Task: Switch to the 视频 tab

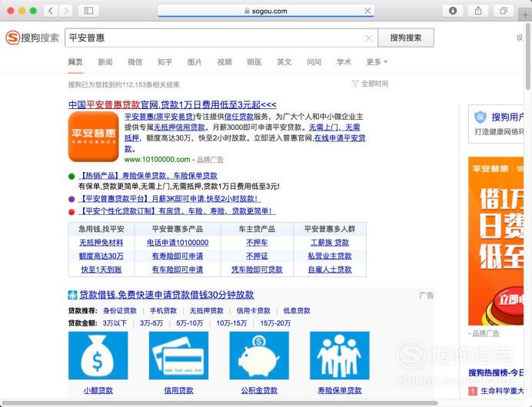Action: click(x=224, y=62)
